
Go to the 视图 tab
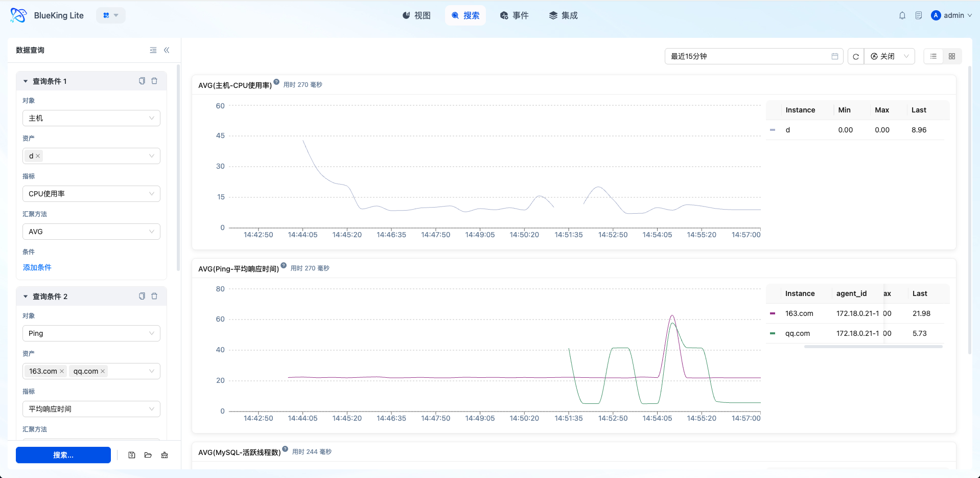point(416,15)
